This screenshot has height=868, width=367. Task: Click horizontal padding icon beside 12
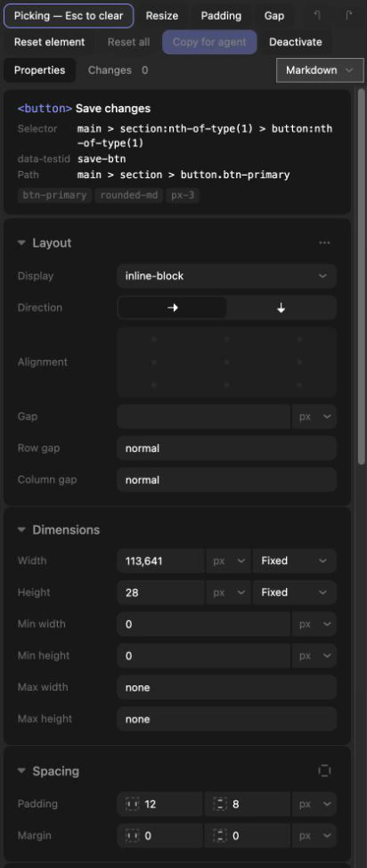coord(133,804)
